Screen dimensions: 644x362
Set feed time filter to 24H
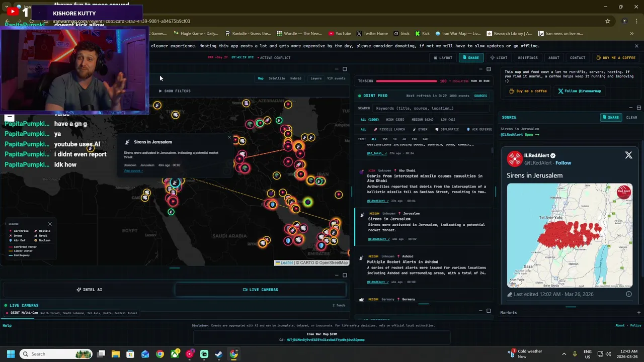425,139
